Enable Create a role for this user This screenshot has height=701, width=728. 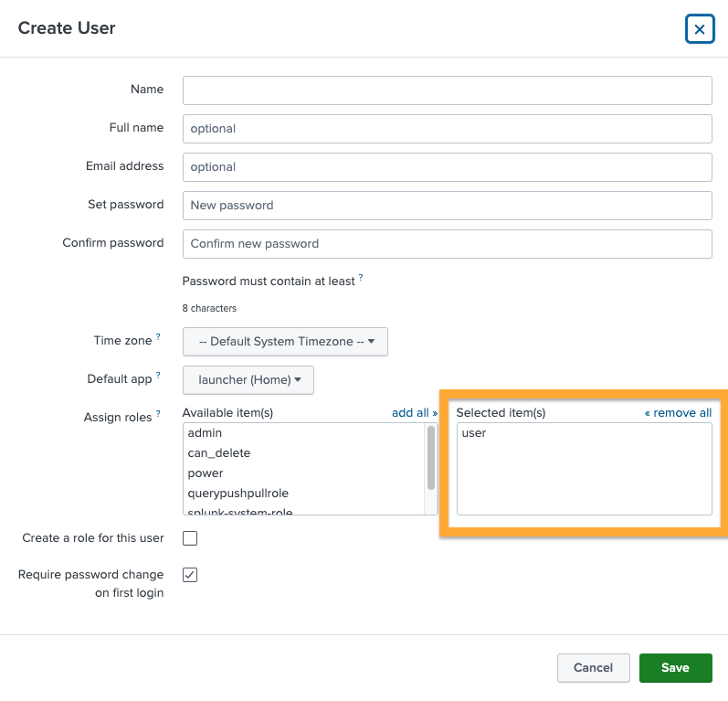click(x=190, y=538)
